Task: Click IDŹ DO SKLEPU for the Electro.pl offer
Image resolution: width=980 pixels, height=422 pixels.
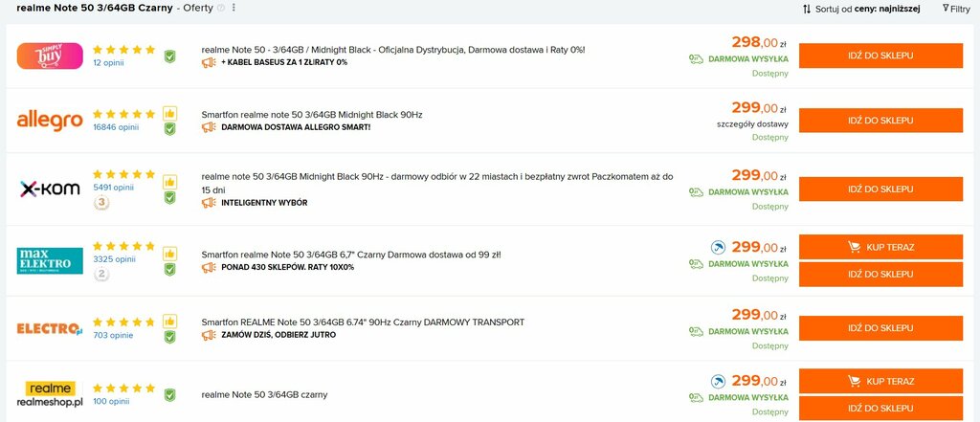Action: (x=880, y=328)
